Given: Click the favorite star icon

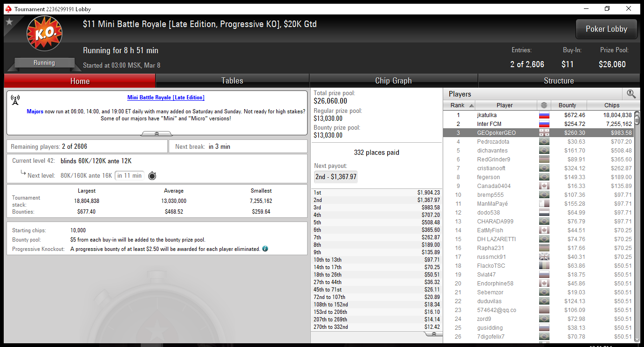Looking at the screenshot, I should pyautogui.click(x=9, y=21).
